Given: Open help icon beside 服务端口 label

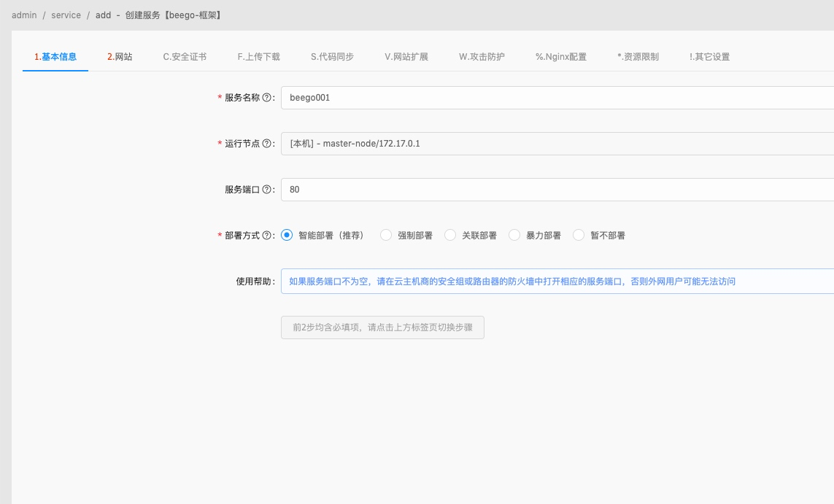Looking at the screenshot, I should point(266,189).
